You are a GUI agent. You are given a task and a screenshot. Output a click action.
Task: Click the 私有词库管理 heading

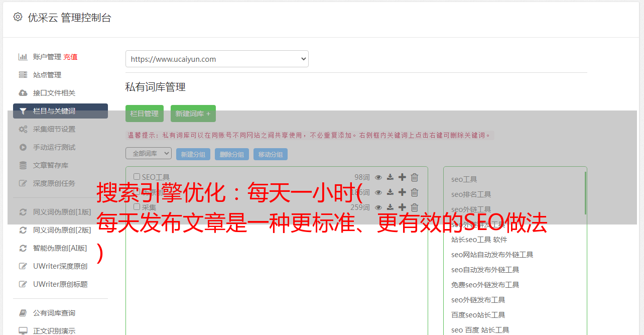[x=156, y=87]
